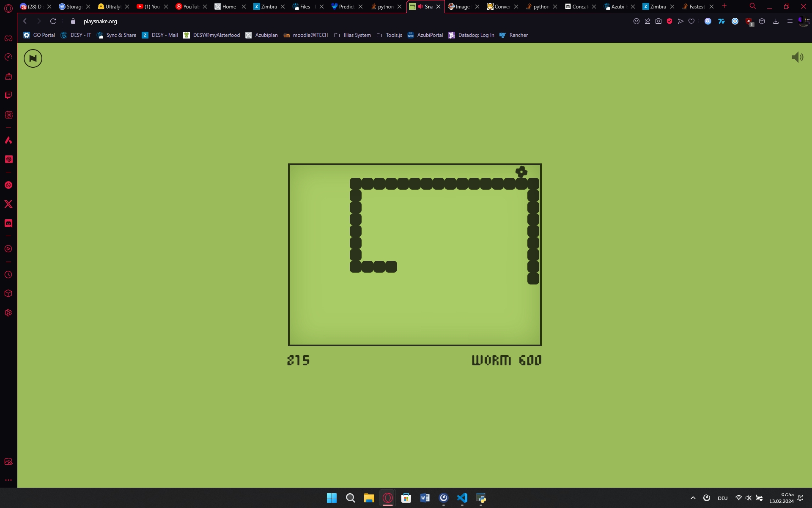Toggle the VPN shield in the toolbar
812x508 pixels.
pos(670,21)
